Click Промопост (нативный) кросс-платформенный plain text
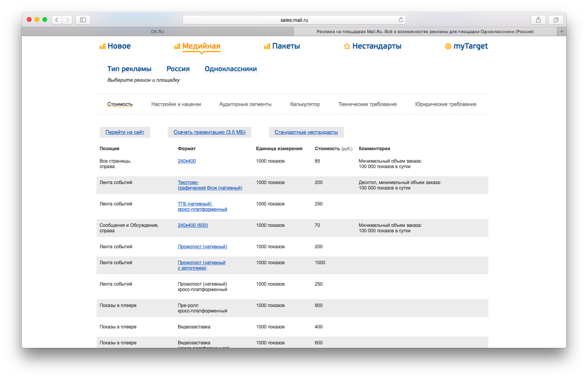Image resolution: width=588 pixels, height=379 pixels. (202, 287)
